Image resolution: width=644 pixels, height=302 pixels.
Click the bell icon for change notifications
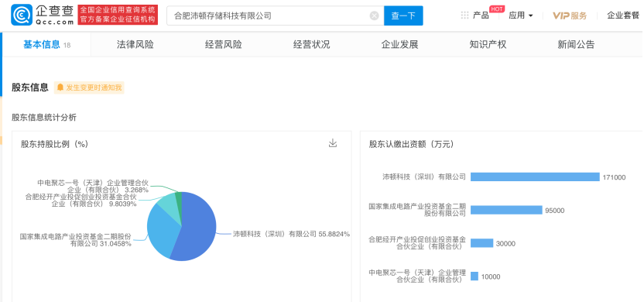60,88
